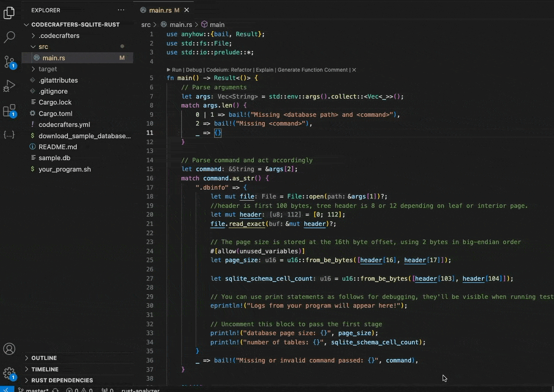
Task: Expand the .codecrafters folder
Action: [59, 36]
